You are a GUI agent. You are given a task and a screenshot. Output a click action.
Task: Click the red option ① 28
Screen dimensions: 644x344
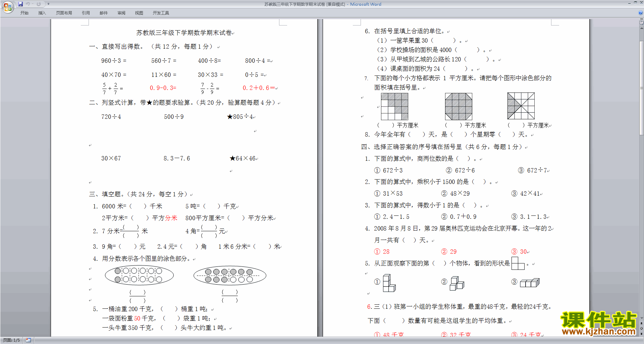coord(382,252)
